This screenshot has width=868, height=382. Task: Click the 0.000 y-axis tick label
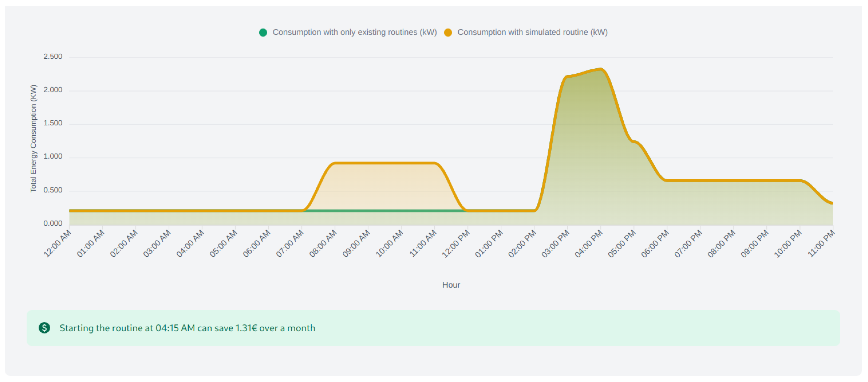click(x=53, y=223)
